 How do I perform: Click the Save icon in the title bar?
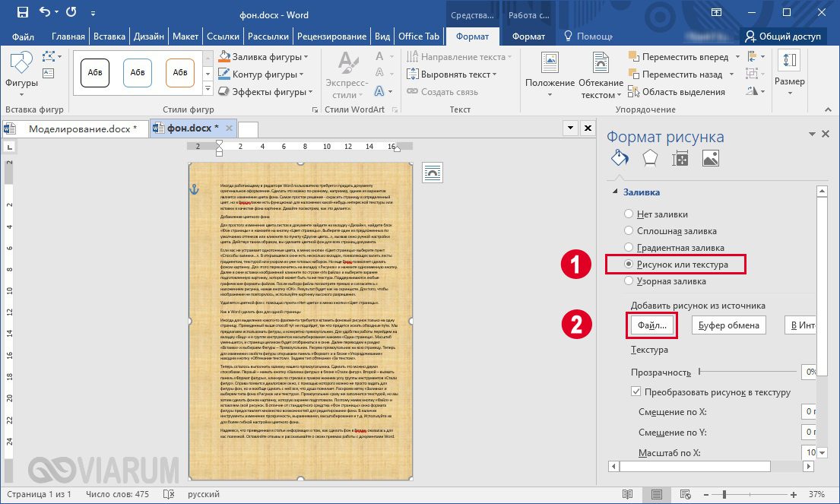coord(23,12)
